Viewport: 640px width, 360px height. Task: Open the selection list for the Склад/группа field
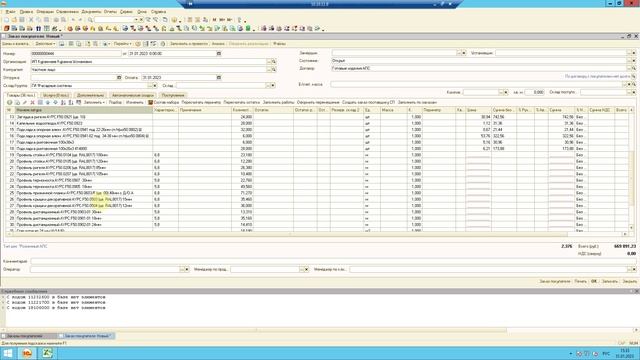[x=150, y=86]
